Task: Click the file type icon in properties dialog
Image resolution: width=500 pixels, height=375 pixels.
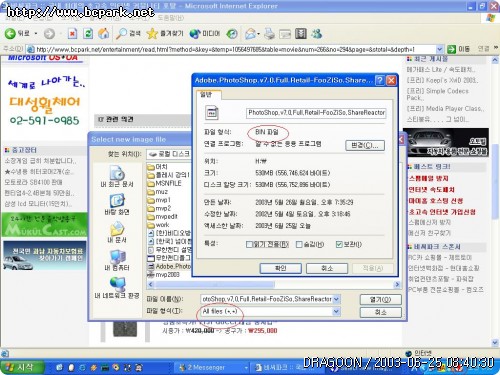Action: pos(212,113)
